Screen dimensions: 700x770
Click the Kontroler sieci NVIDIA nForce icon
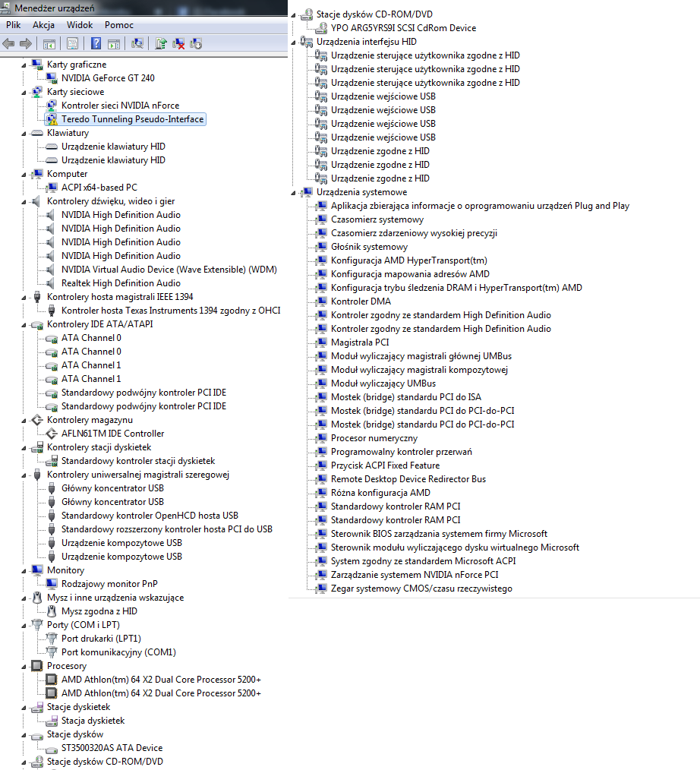52,105
